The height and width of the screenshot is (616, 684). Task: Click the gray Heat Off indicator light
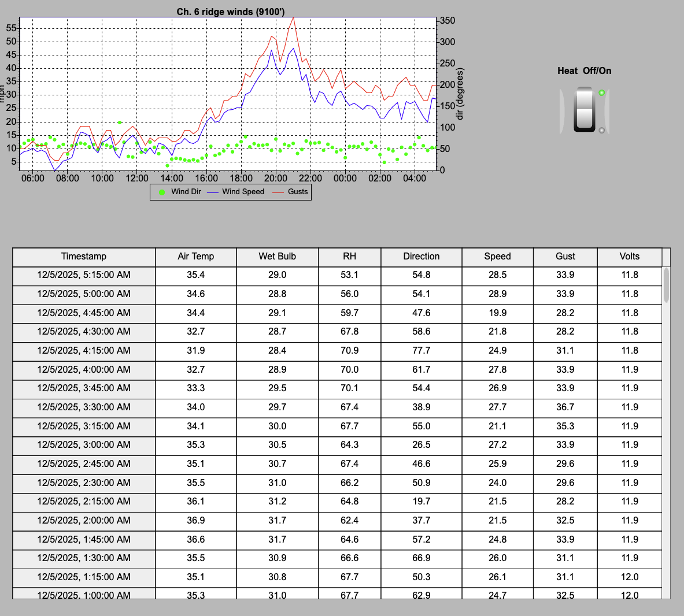(601, 131)
